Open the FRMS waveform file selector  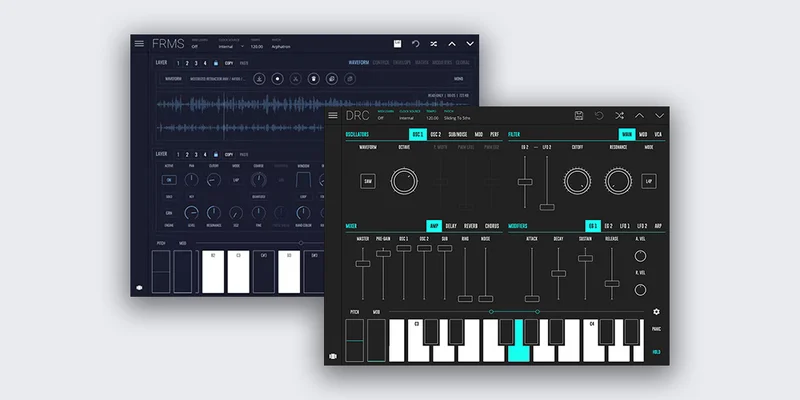pyautogui.click(x=218, y=79)
